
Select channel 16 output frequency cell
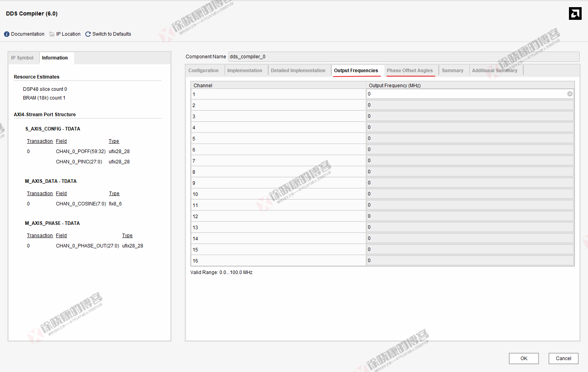point(470,261)
